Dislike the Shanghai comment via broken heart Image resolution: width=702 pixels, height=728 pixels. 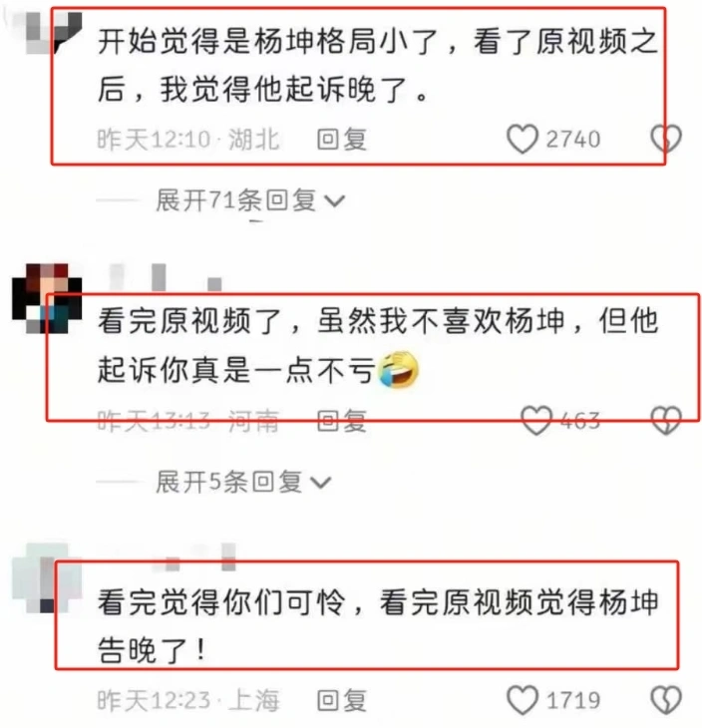coord(666,700)
